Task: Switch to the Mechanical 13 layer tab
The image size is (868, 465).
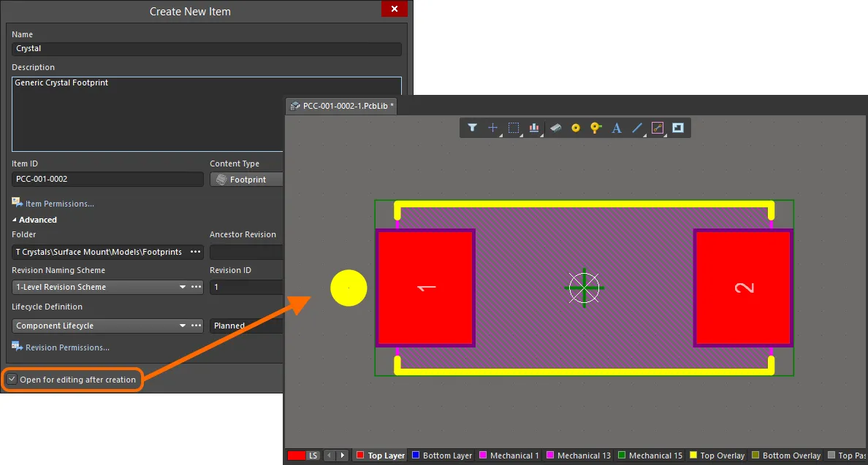Action: 579,456
